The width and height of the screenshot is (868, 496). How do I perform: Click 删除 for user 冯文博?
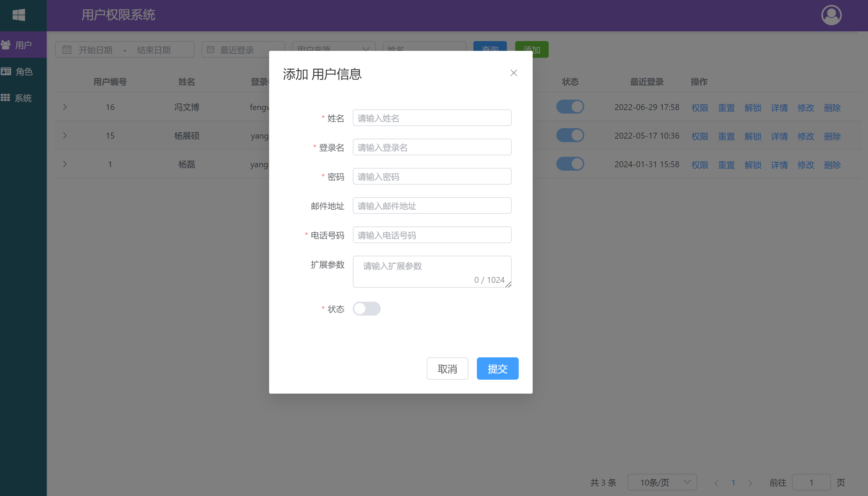point(832,108)
